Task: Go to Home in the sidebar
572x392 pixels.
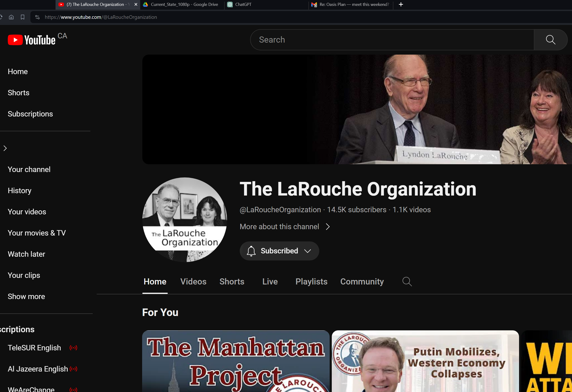Action: pos(18,72)
